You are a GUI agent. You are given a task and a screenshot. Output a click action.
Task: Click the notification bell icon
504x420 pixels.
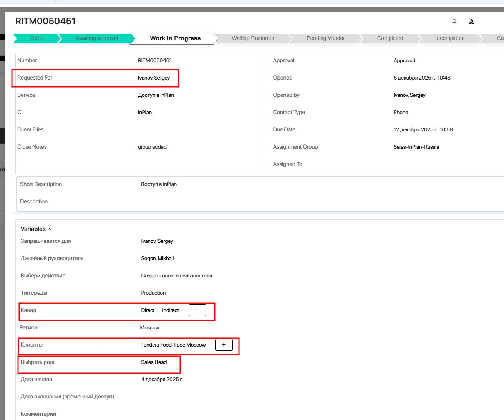click(454, 22)
